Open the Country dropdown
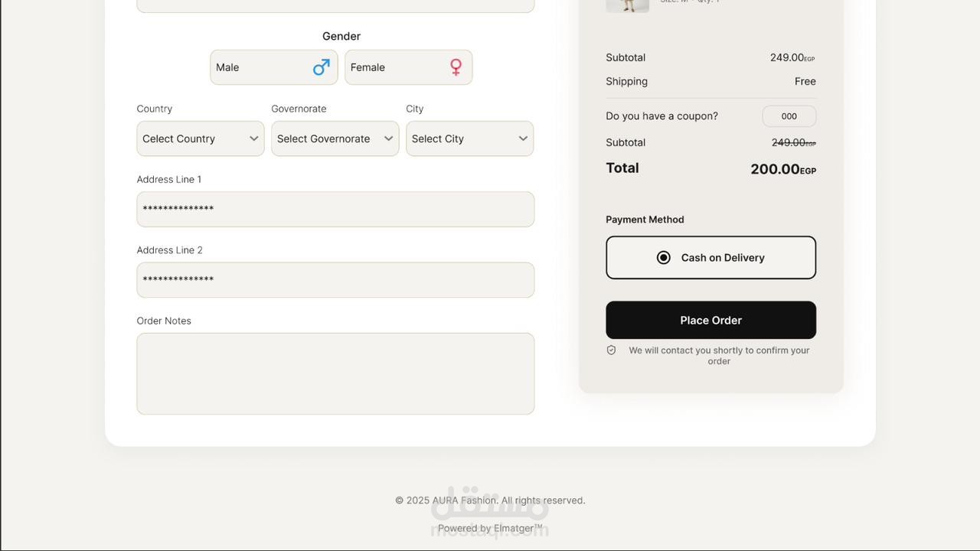Image resolution: width=980 pixels, height=551 pixels. click(200, 139)
